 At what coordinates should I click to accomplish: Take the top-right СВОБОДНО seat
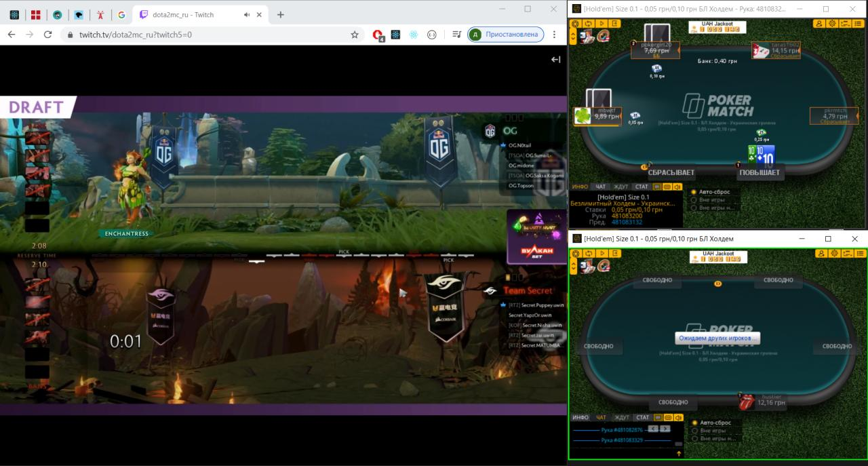point(778,280)
